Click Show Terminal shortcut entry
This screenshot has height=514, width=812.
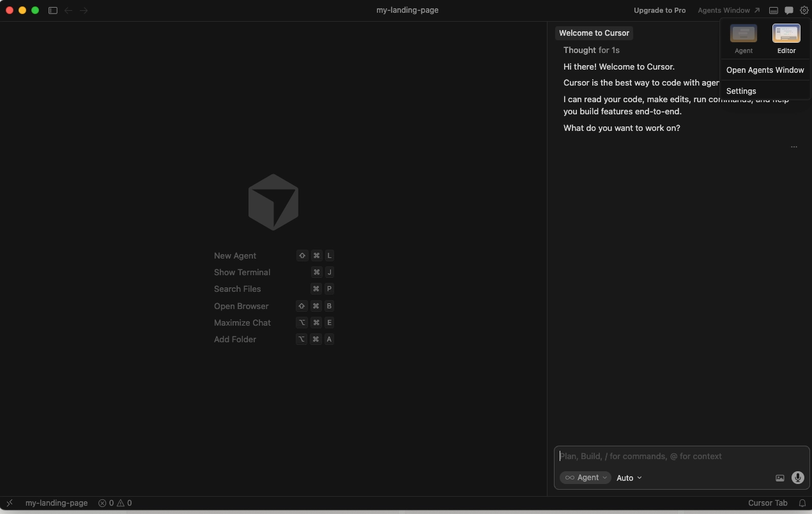click(273, 272)
